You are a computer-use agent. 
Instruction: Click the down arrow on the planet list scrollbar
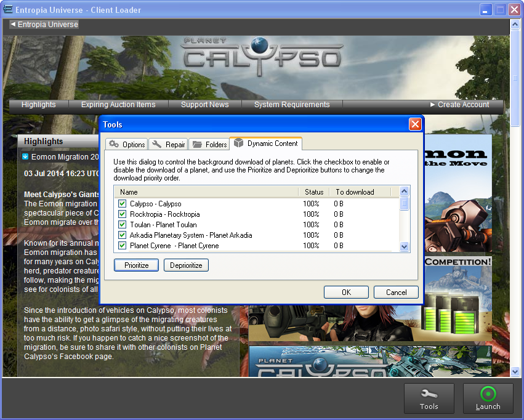pyautogui.click(x=404, y=246)
